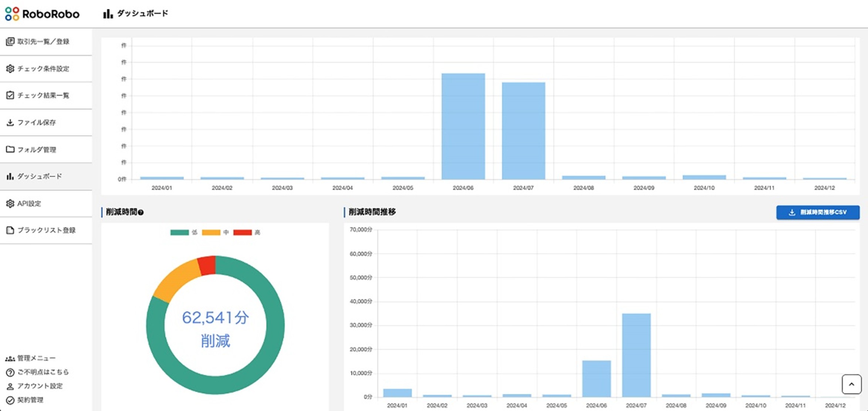
Task: Select ダッシュボード in the sidebar
Action: pyautogui.click(x=46, y=176)
